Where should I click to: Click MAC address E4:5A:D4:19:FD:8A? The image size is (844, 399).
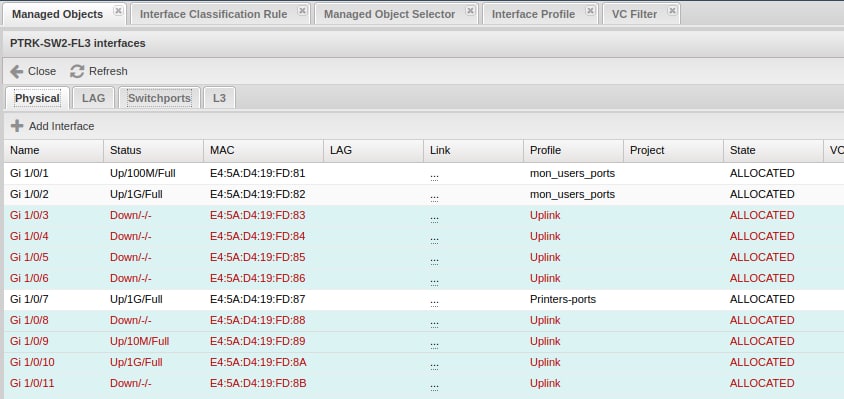pos(258,362)
